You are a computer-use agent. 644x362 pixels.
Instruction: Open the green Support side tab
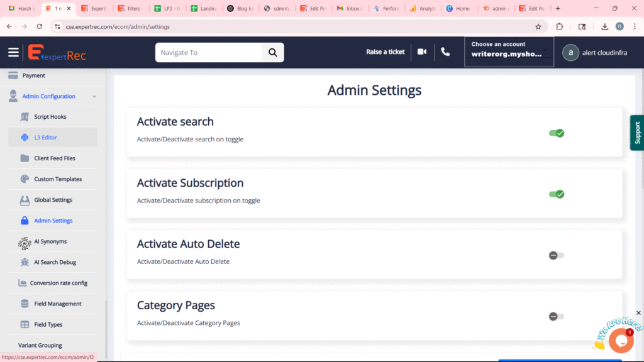[x=636, y=133]
